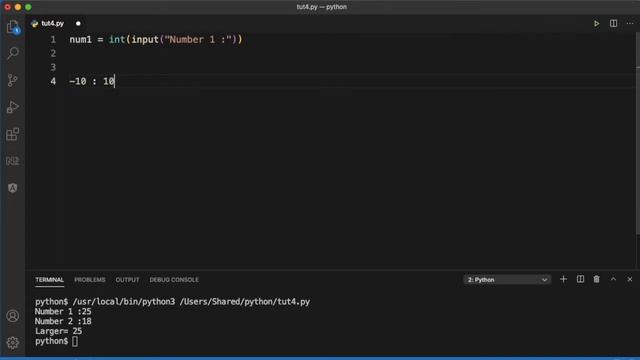Open the Search view
The image size is (640, 360).
pos(13,53)
